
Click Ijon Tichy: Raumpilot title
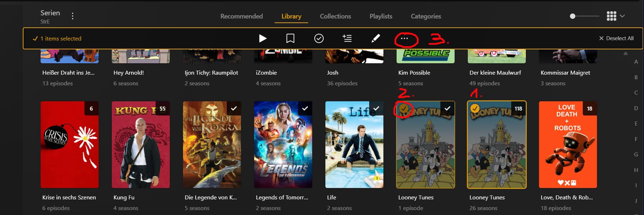(x=211, y=72)
